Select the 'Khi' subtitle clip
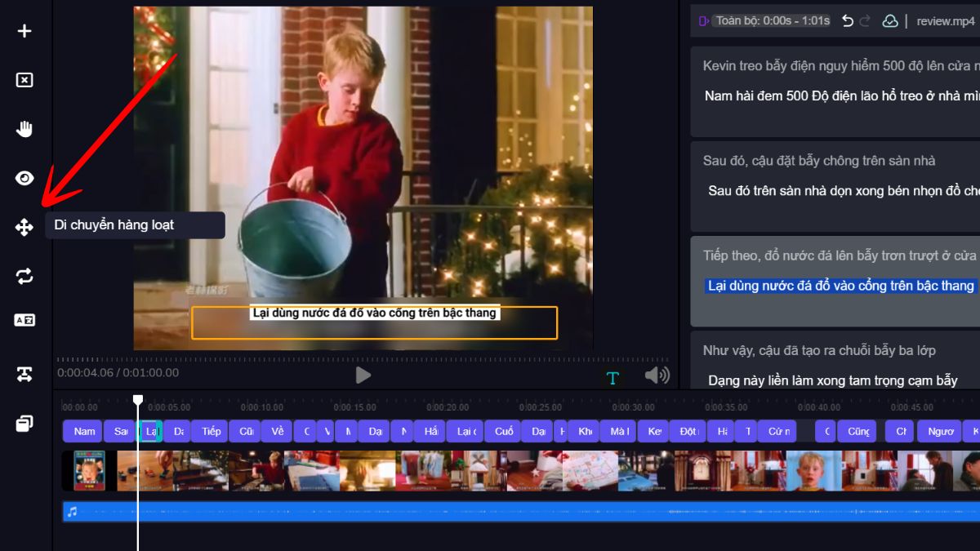This screenshot has width=980, height=551. pyautogui.click(x=585, y=431)
